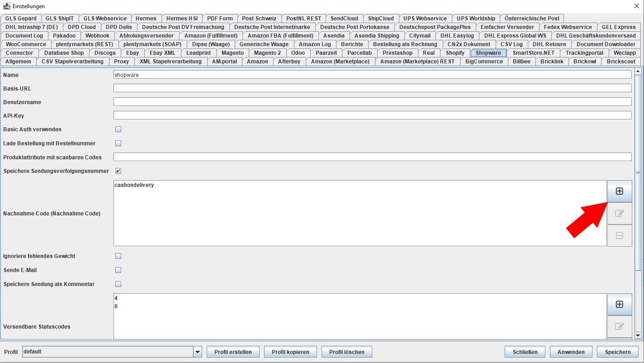
Task: Click the Benutzername input field
Action: click(x=373, y=102)
